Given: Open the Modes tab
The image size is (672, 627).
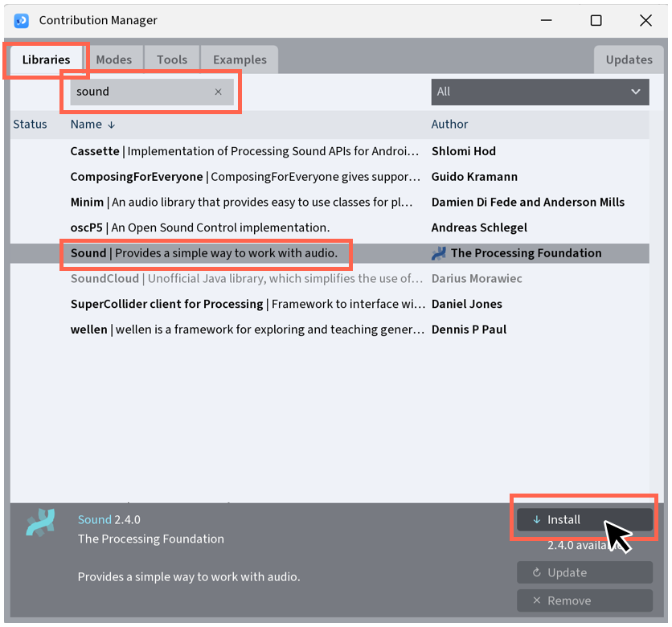Looking at the screenshot, I should (113, 59).
